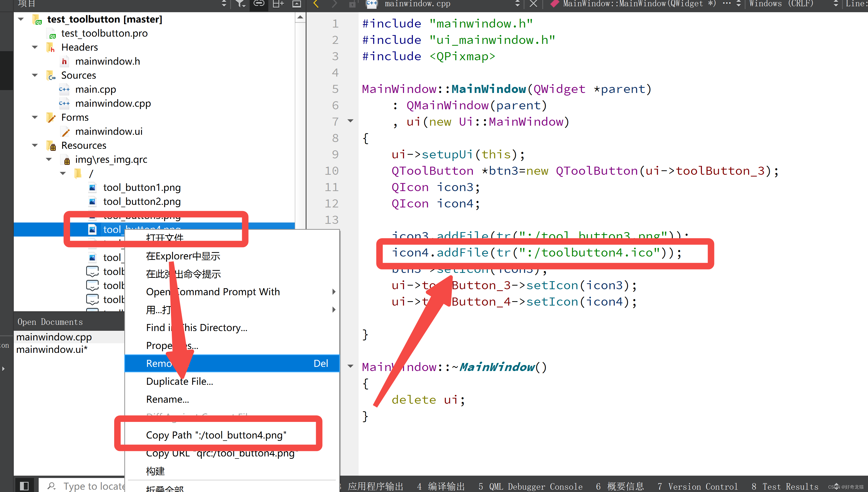The width and height of the screenshot is (868, 492).
Task: Open the Open Command Prompt With submenu
Action: (x=232, y=292)
